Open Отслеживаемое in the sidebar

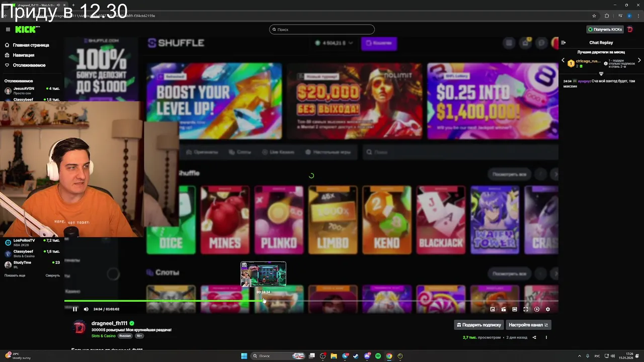29,65
